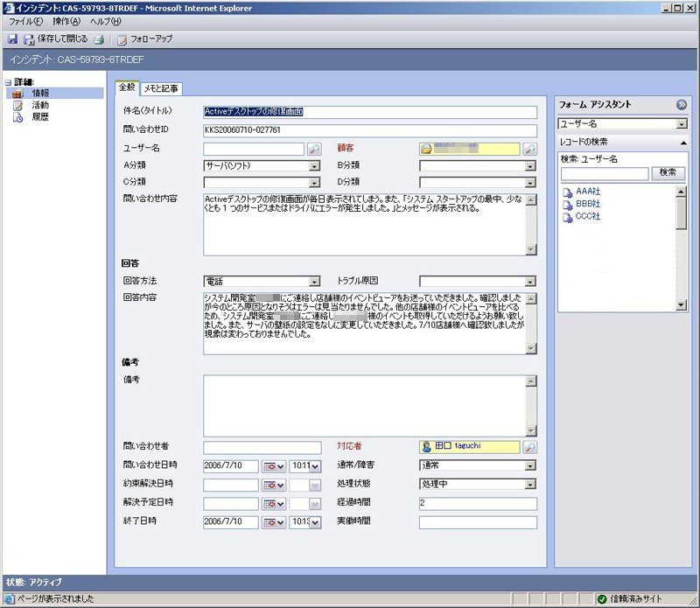Click the 回答内容 text area

tap(370, 324)
